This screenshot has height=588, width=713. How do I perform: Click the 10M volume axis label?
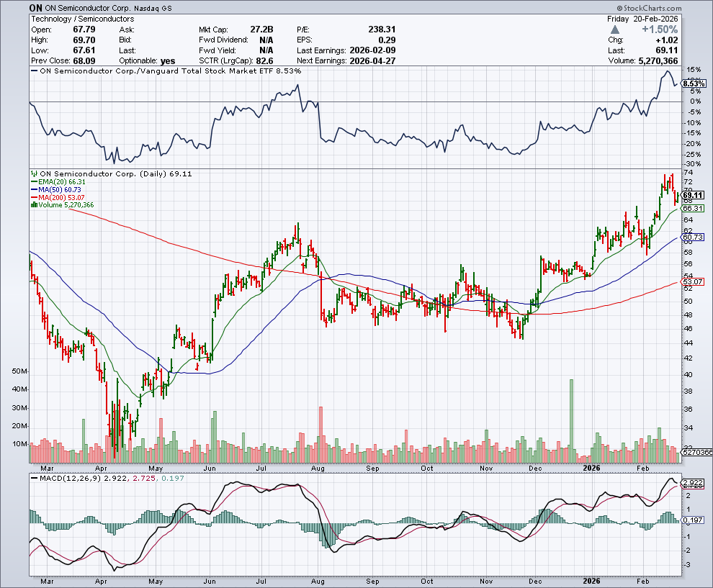coord(20,444)
